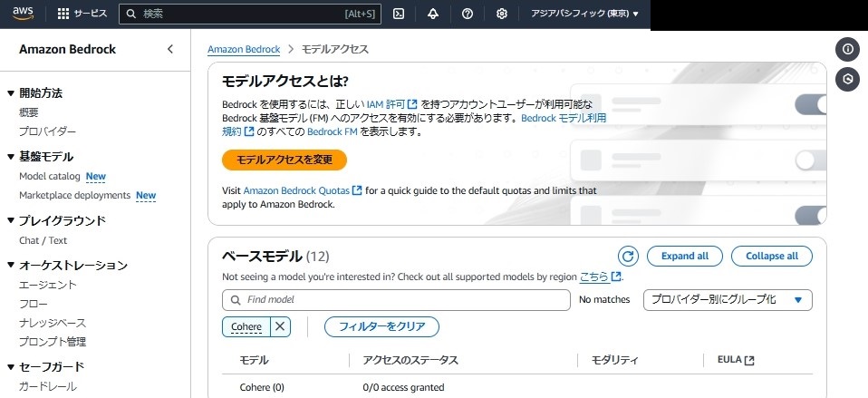This screenshot has width=868, height=398.
Task: Open the AWS home logo
Action: pyautogui.click(x=23, y=14)
